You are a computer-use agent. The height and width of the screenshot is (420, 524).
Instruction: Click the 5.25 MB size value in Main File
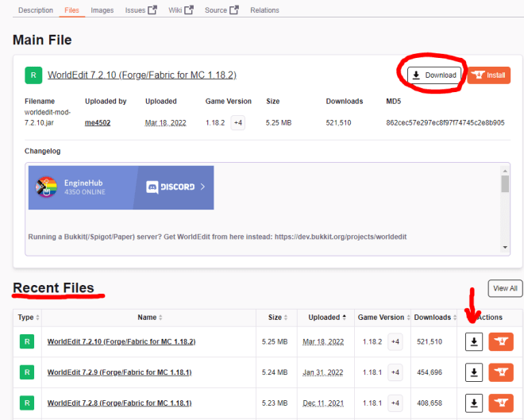pyautogui.click(x=279, y=122)
